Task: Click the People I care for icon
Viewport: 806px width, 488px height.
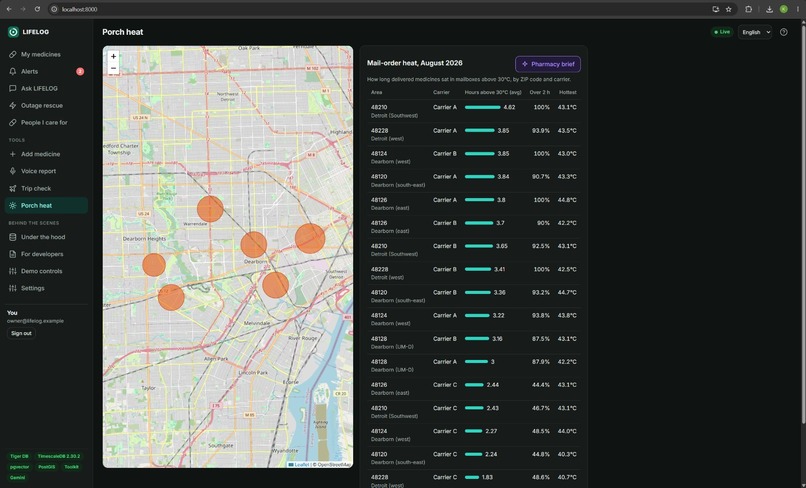Action: click(13, 122)
